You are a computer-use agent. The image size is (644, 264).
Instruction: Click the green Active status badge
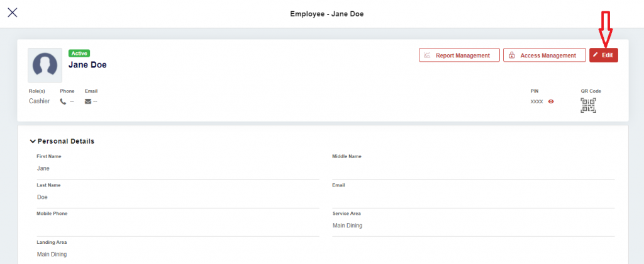pos(79,54)
